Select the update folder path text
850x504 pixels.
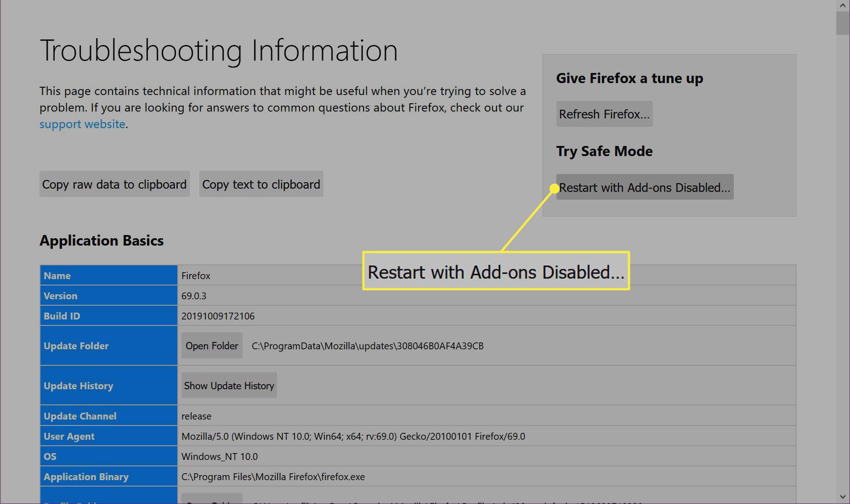368,346
